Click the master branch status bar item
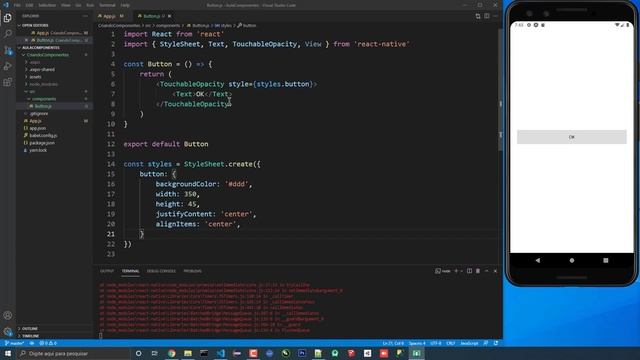Image resolution: width=640 pixels, height=360 pixels. coord(14,343)
